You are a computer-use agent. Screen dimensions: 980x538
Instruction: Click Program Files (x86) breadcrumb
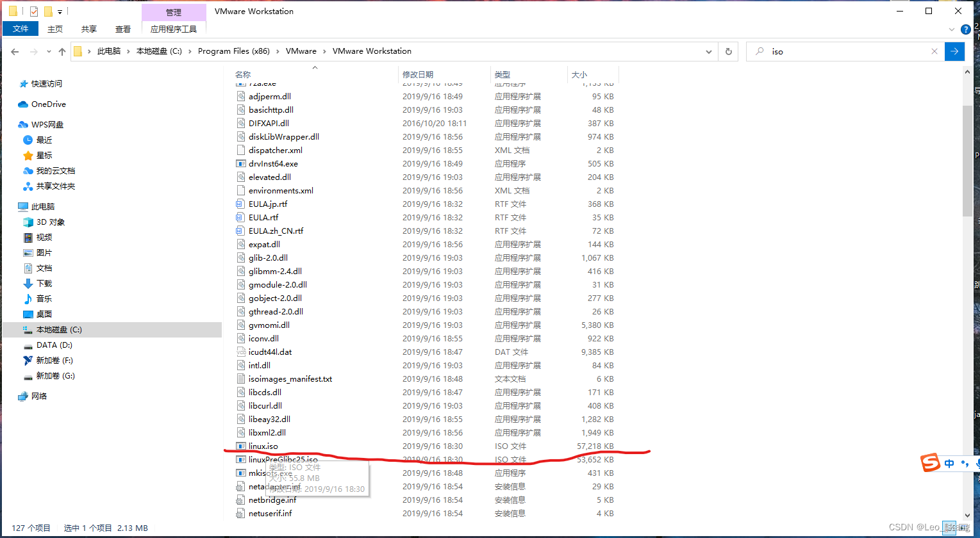coord(234,51)
